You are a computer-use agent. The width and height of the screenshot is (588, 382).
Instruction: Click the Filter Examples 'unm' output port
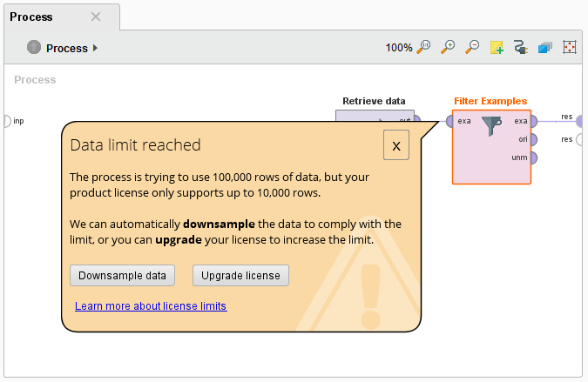pos(533,157)
